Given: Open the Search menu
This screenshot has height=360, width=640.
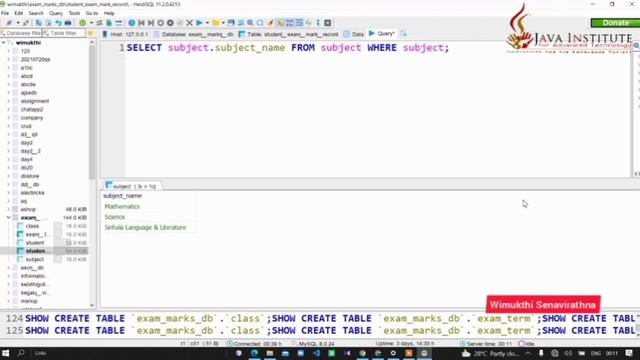Looking at the screenshot, I should [36, 13].
